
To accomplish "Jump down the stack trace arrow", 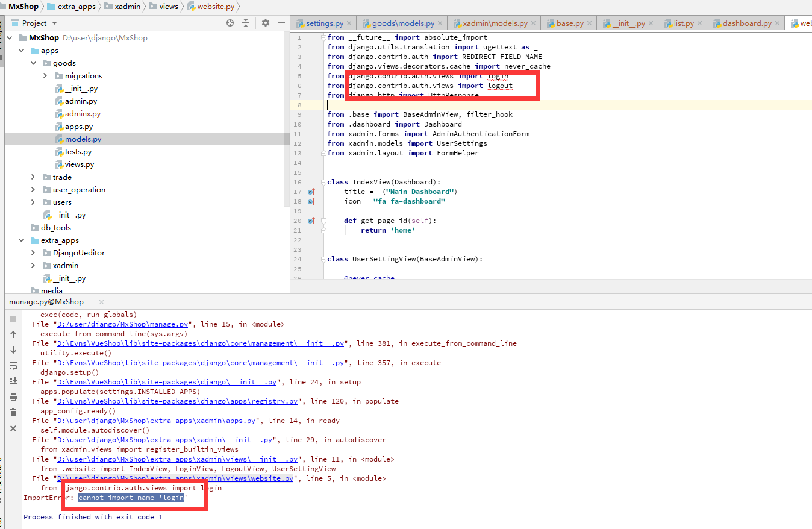I will 13,349.
